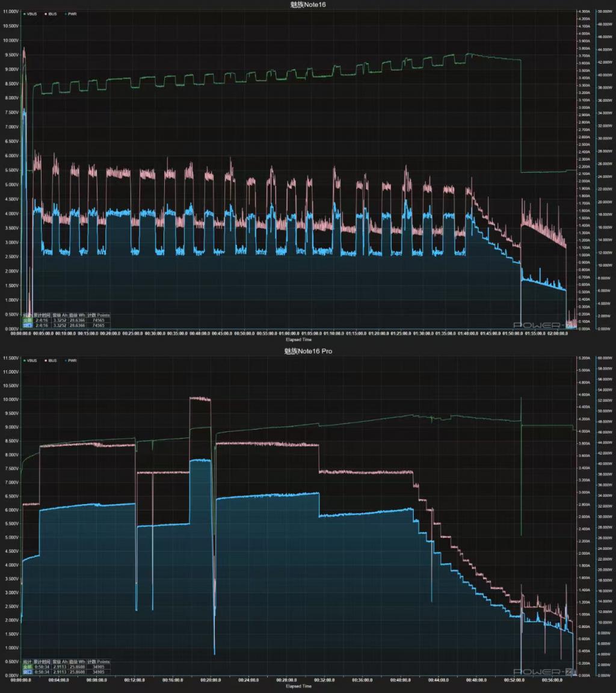616x693 pixels.
Task: Toggle VBUS legend in the Note16 Pro chart
Action: [x=31, y=360]
